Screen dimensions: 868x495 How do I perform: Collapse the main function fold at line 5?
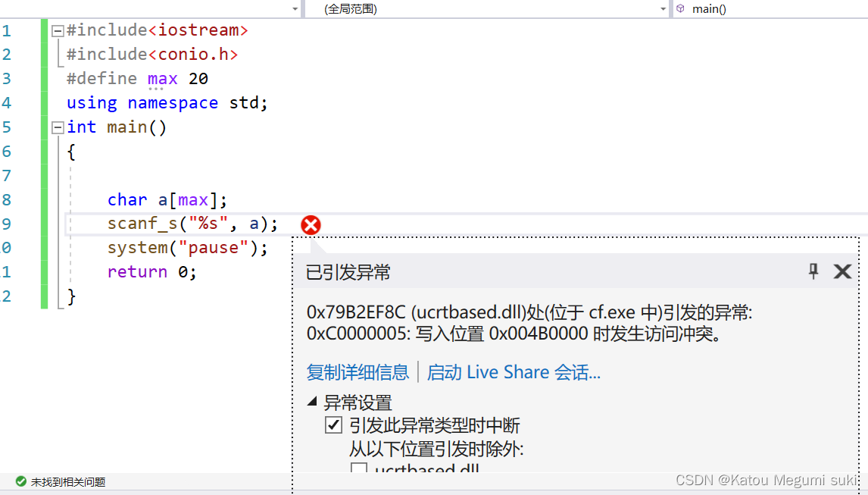(x=57, y=127)
